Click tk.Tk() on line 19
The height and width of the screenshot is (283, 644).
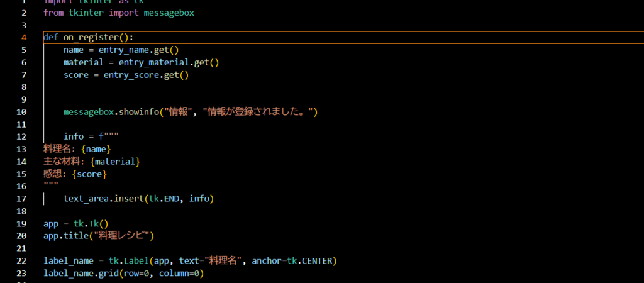91,224
